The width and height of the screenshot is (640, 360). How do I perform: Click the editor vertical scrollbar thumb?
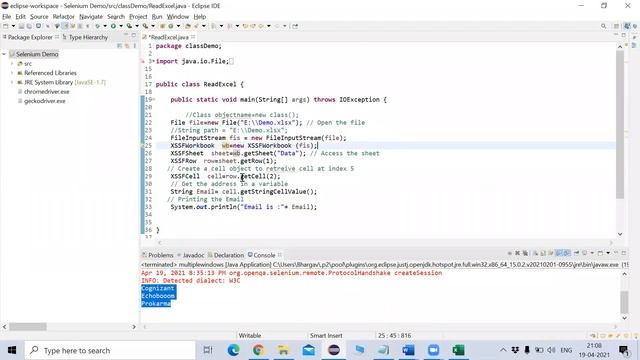pos(620,124)
